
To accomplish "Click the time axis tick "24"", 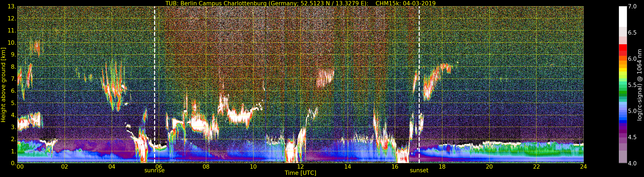I will point(583,166).
